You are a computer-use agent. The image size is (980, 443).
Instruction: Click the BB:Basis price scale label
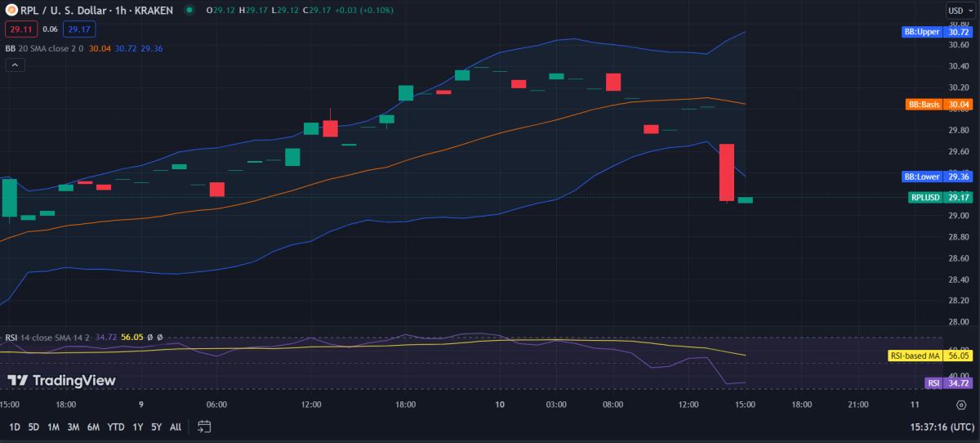point(939,105)
